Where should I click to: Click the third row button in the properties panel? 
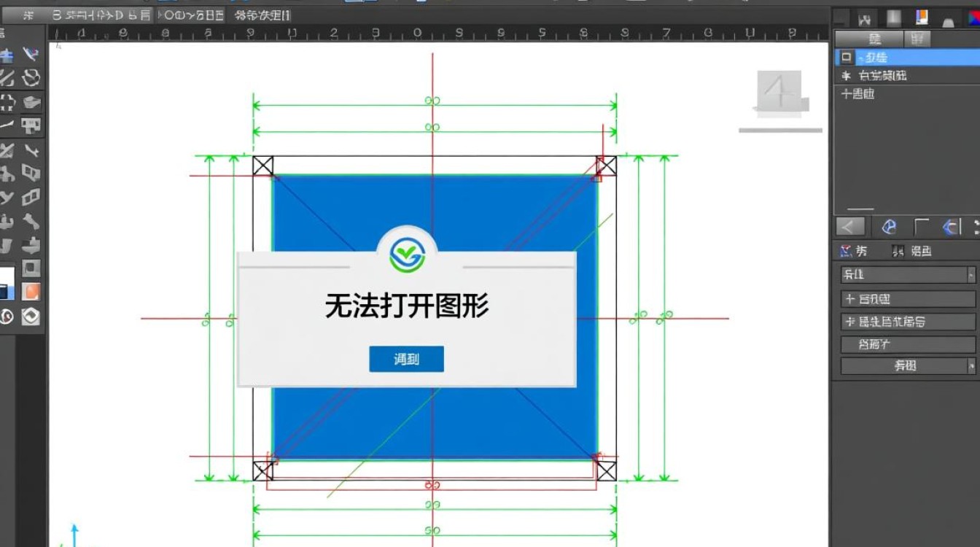[x=906, y=321]
